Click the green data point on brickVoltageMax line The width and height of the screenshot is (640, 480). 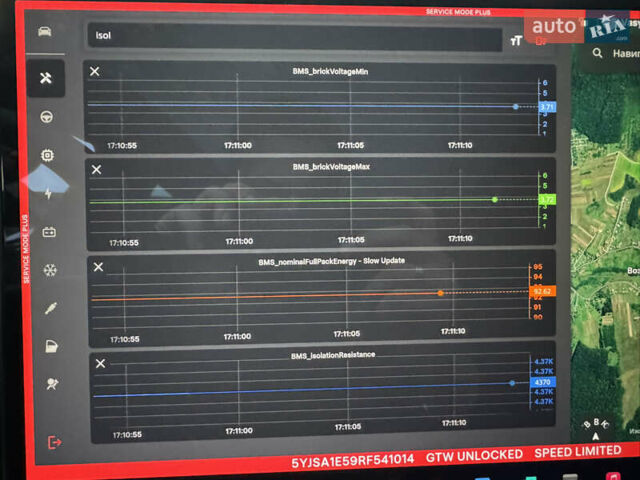494,200
